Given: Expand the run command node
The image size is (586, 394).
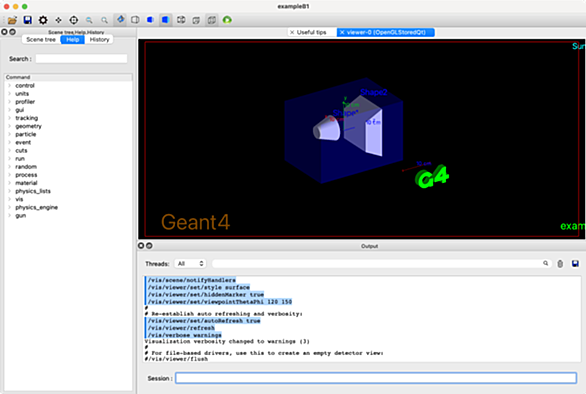Looking at the screenshot, I should click(x=9, y=158).
